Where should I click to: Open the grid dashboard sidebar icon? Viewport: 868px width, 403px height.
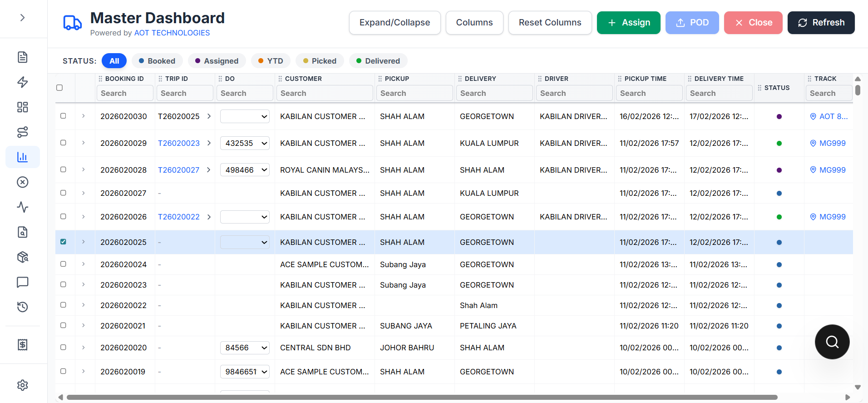23,107
